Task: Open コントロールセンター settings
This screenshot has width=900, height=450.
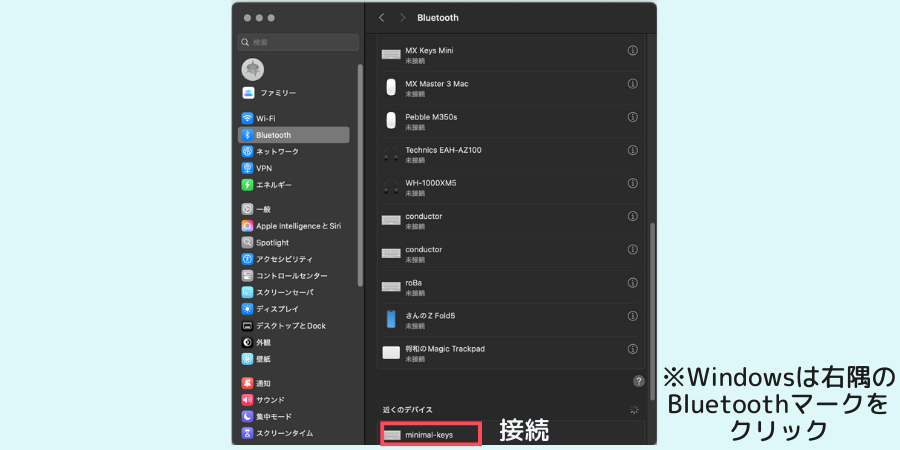Action: click(294, 276)
